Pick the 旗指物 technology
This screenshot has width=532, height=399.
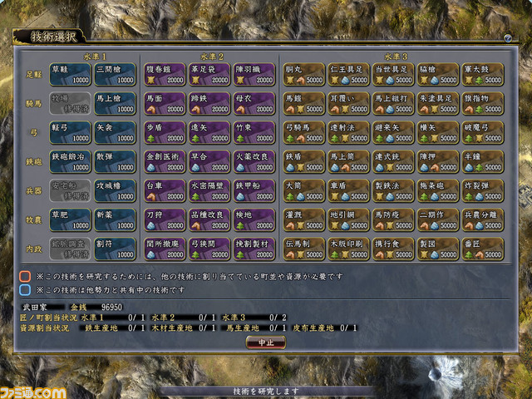[x=482, y=103]
